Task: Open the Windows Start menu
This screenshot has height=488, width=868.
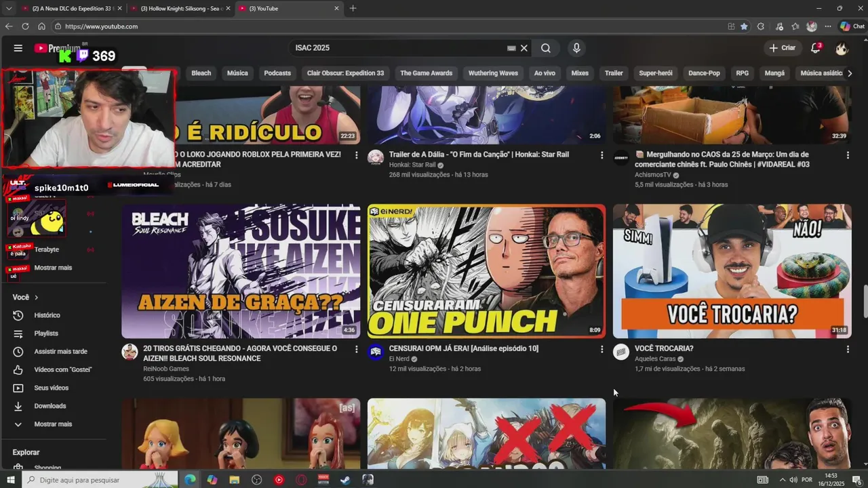Action: (10, 480)
